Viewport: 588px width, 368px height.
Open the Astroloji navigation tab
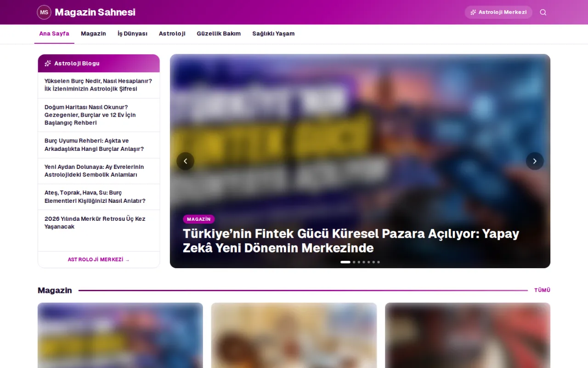pos(172,34)
